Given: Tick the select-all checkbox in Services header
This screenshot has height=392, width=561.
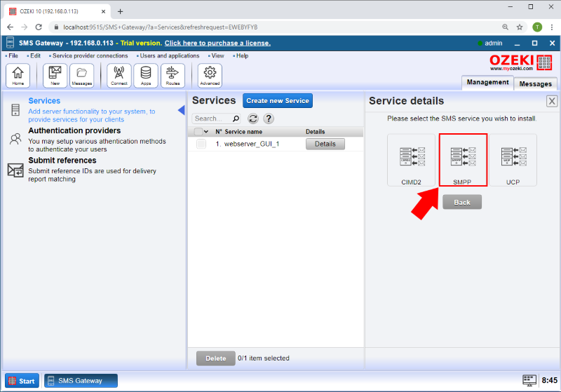Looking at the screenshot, I should 198,132.
